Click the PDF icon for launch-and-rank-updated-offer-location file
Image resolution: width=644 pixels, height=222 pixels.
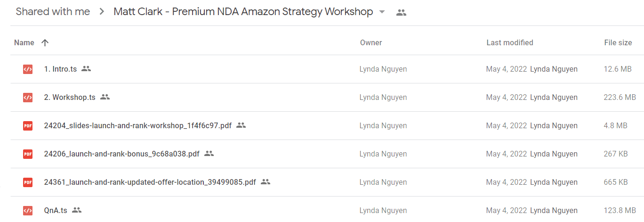click(x=28, y=182)
